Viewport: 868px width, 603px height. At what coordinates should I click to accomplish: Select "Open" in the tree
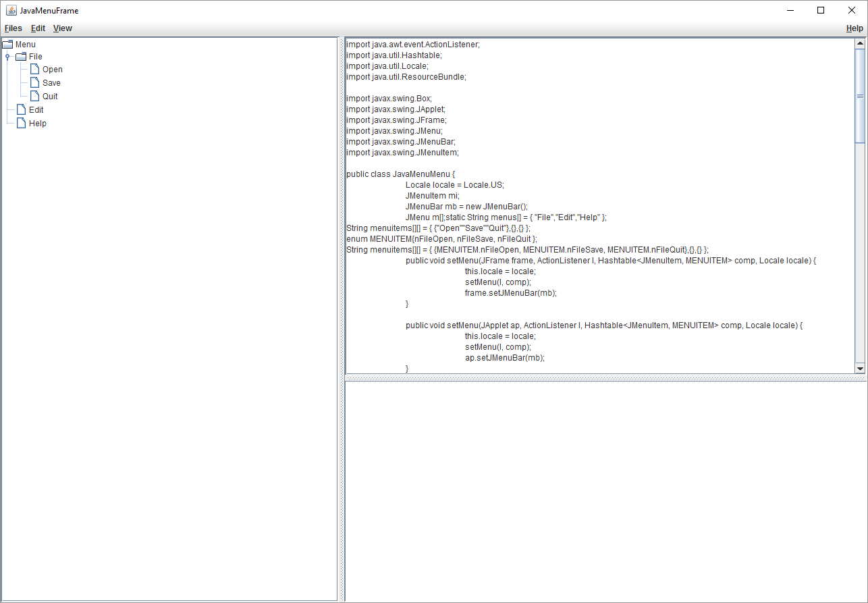click(53, 69)
